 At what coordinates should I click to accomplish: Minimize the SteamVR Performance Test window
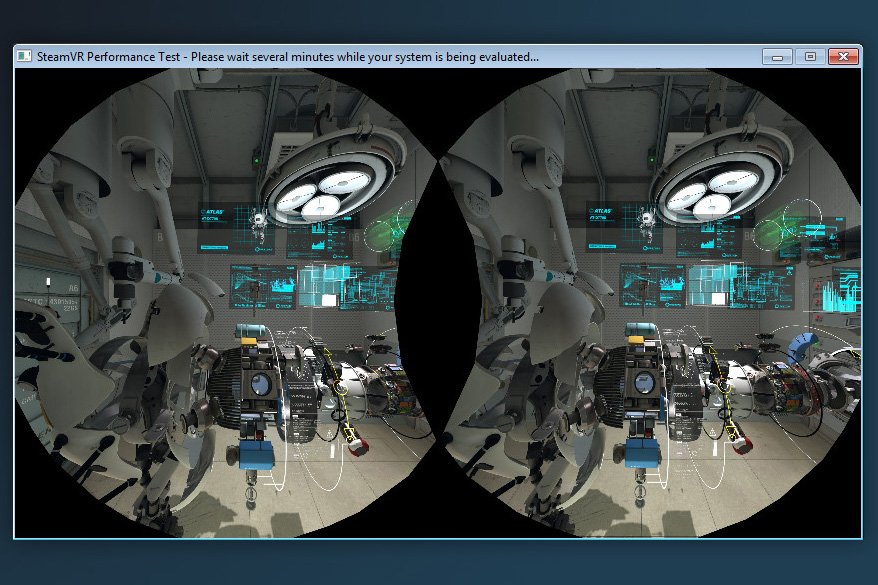click(777, 57)
